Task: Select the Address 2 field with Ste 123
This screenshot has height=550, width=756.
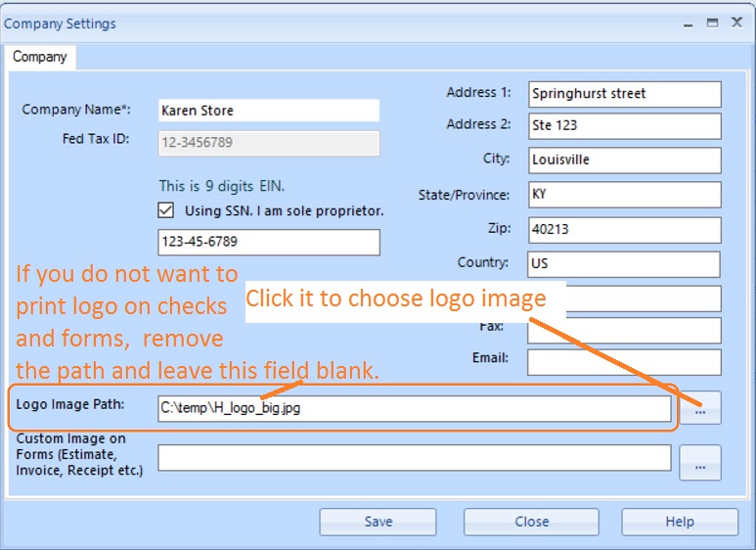Action: [623, 126]
